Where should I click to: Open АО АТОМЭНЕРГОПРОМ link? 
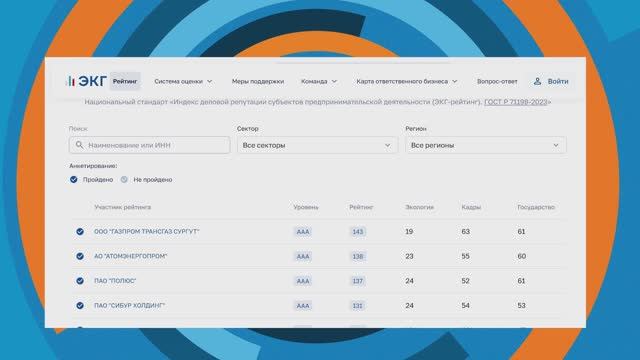tap(131, 256)
